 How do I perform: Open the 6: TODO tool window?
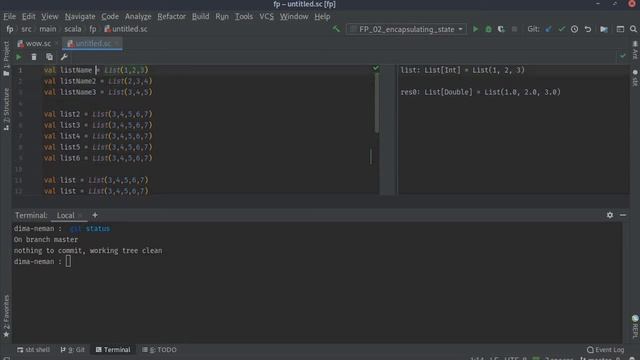click(x=159, y=350)
